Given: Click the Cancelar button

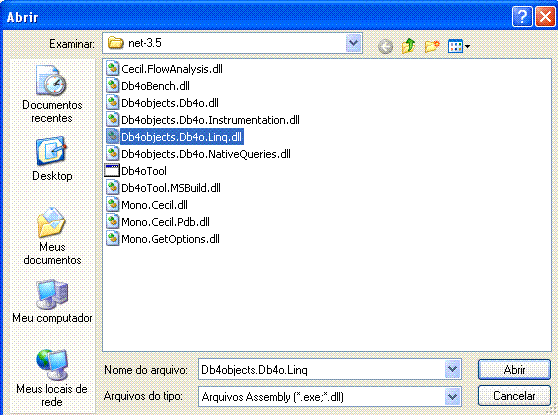Looking at the screenshot, I should (x=514, y=396).
